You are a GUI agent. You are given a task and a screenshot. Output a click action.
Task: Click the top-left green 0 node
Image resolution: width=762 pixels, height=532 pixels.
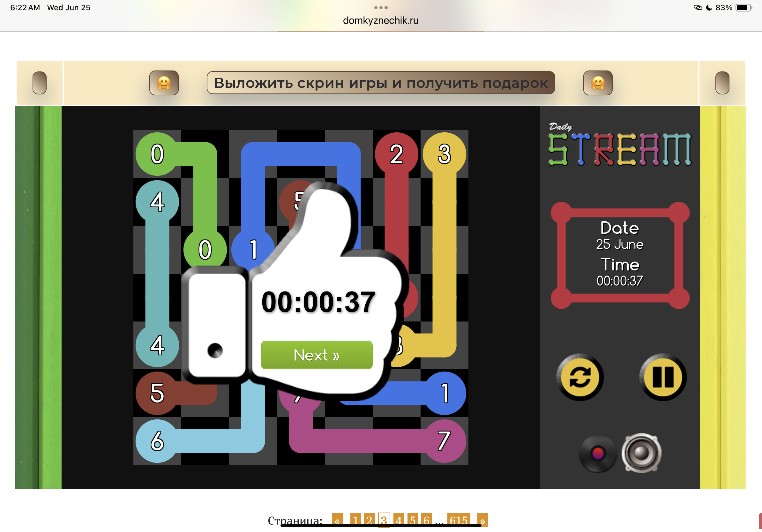pyautogui.click(x=157, y=154)
